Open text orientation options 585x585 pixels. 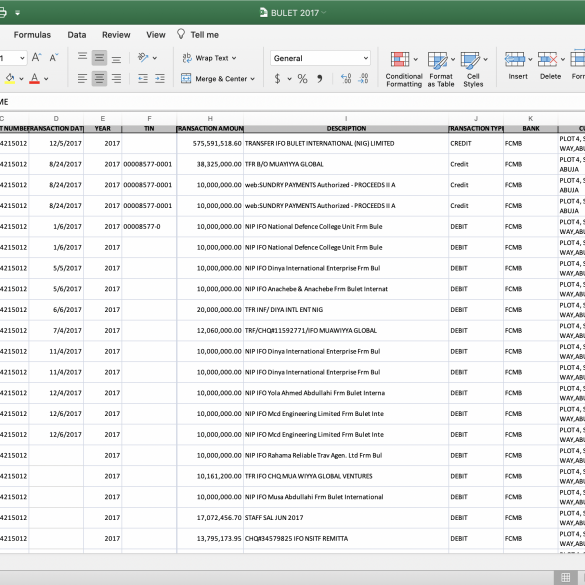tap(143, 57)
